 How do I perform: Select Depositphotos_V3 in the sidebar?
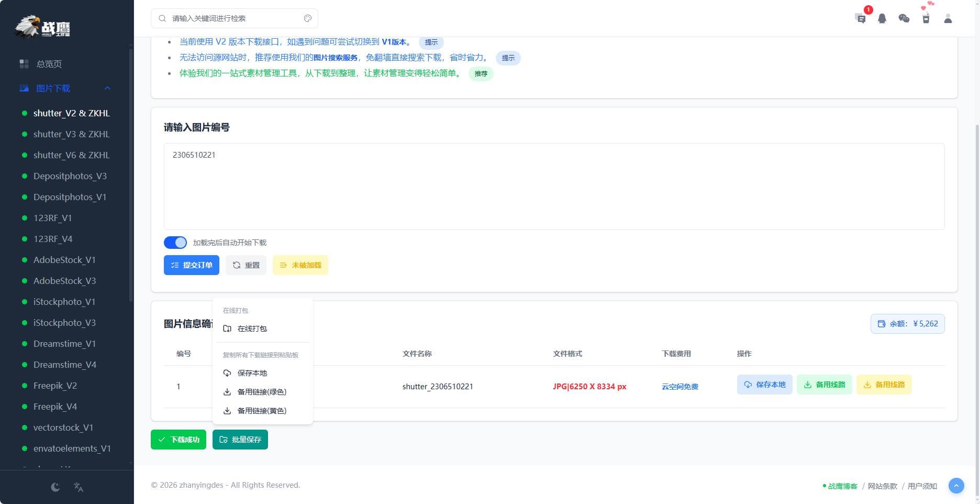(70, 176)
